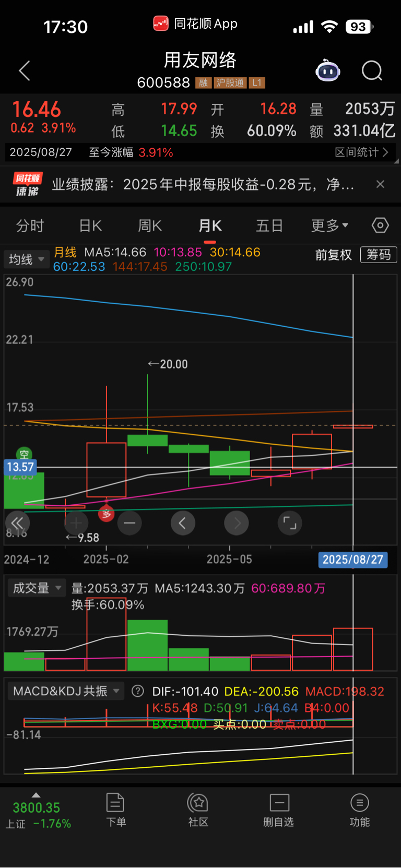The height and width of the screenshot is (868, 401).
Task: Tap the tall February 2025 volume bar
Action: click(x=107, y=634)
